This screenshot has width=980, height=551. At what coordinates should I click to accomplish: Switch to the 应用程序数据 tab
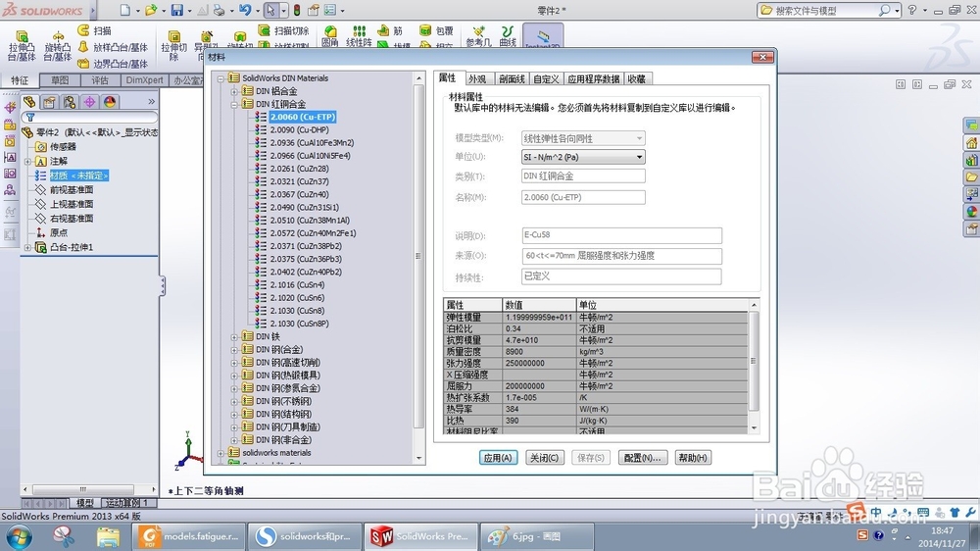pos(593,78)
